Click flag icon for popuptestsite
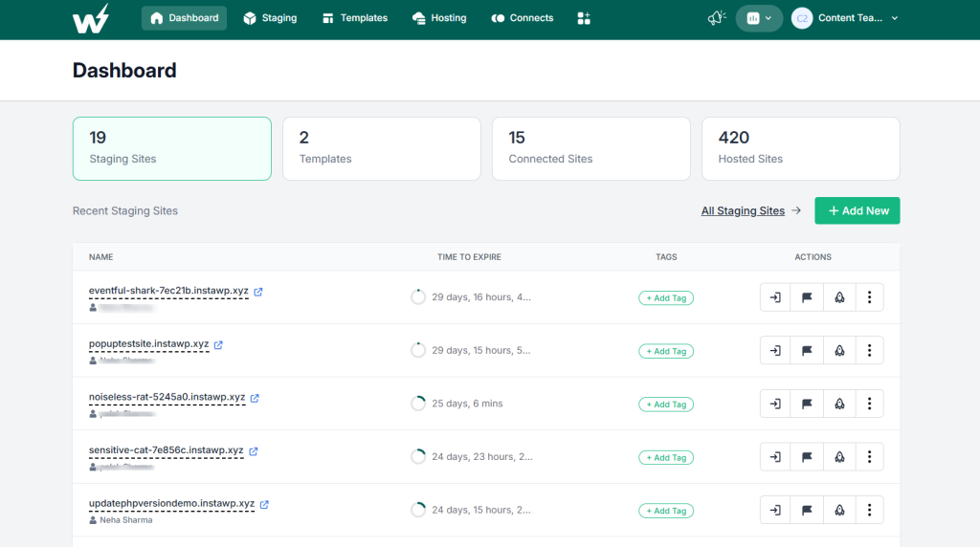 tap(807, 350)
